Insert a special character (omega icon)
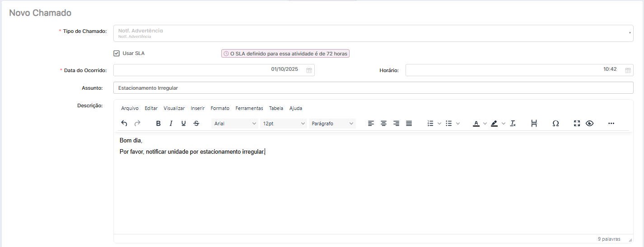The image size is (644, 247). (555, 123)
